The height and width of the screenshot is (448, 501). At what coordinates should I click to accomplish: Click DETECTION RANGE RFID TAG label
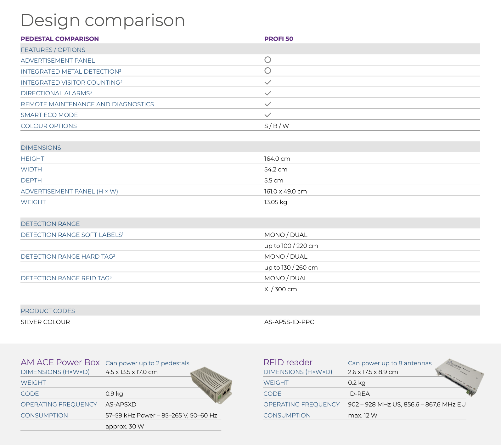click(66, 278)
